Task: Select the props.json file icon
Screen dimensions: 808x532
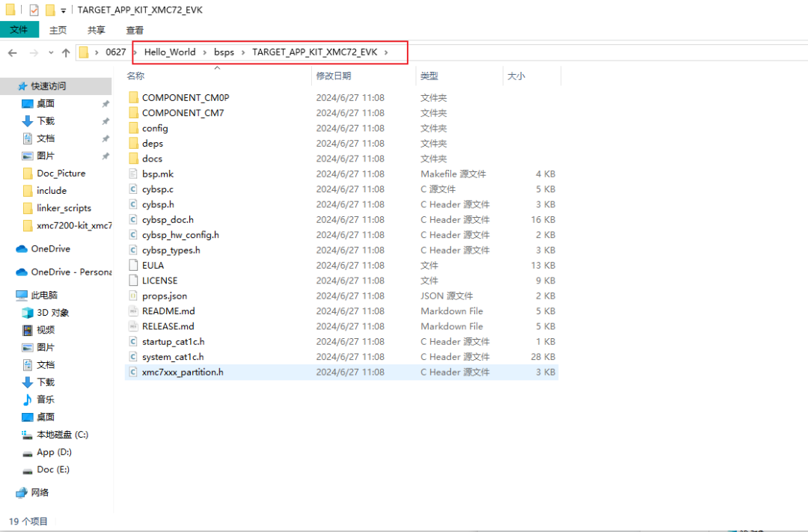Action: (x=134, y=296)
